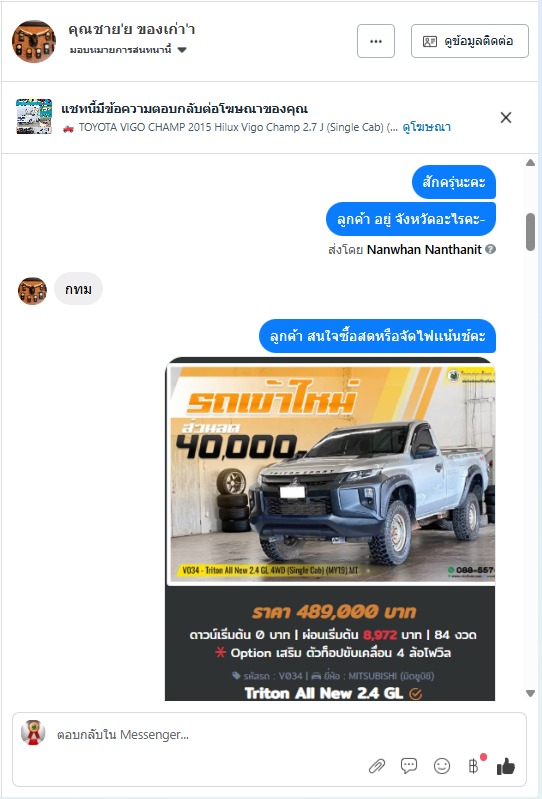
Task: Open the ดูโฆษณา link
Action: (x=426, y=127)
